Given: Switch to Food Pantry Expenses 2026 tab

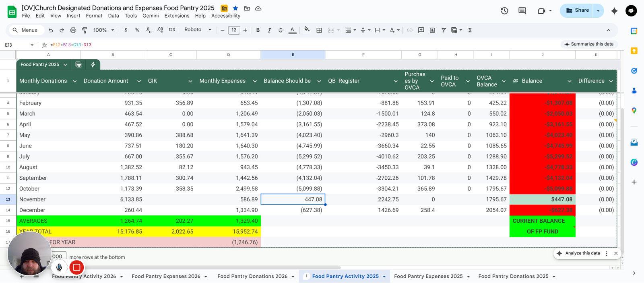Looking at the screenshot, I should pyautogui.click(x=166, y=277).
